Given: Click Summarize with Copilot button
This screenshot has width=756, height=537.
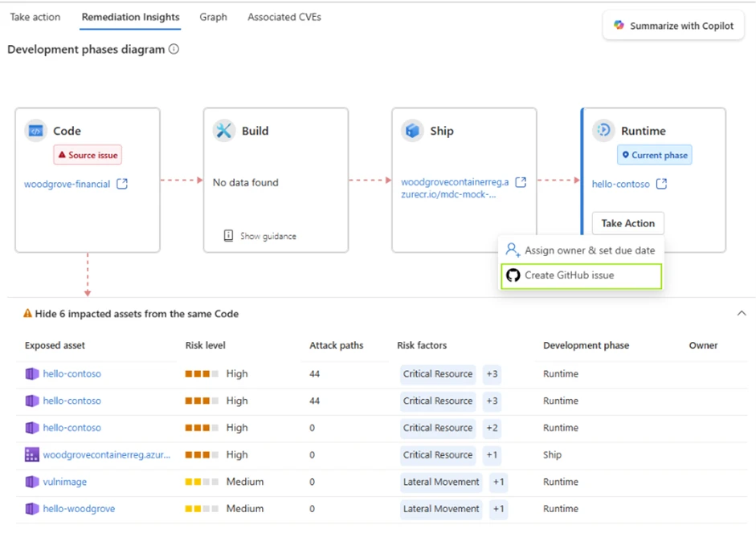Looking at the screenshot, I should click(x=672, y=26).
